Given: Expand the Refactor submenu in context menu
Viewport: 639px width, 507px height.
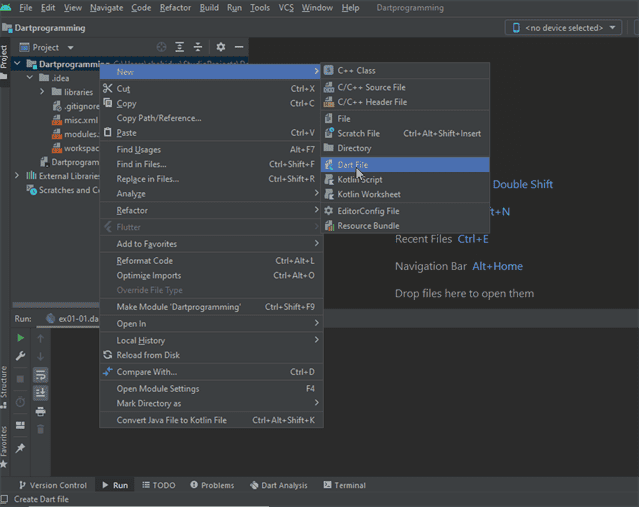Looking at the screenshot, I should point(211,210).
